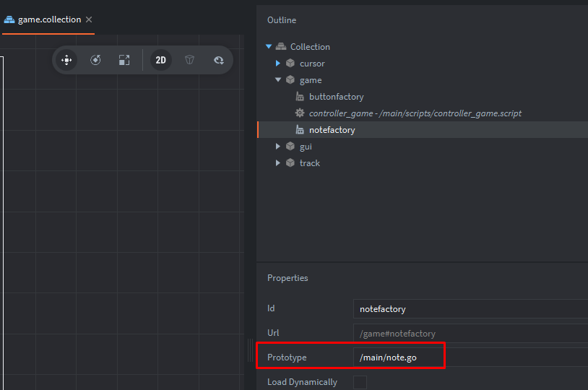The image size is (588, 390).
Task: Select the Rotate tool
Action: [x=95, y=60]
